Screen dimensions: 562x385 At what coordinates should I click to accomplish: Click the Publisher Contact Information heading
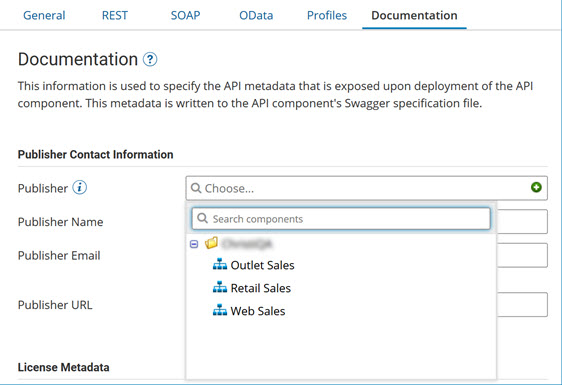pos(96,155)
